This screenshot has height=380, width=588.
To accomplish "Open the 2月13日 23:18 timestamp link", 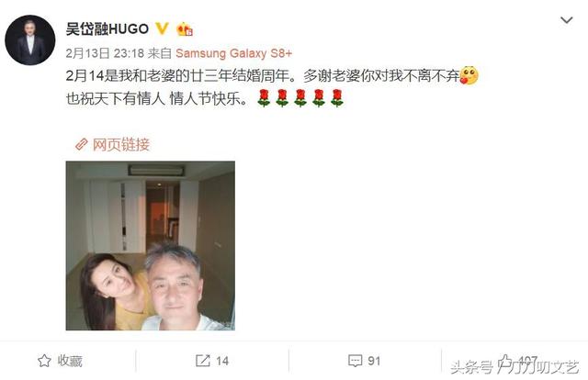I will (x=105, y=53).
